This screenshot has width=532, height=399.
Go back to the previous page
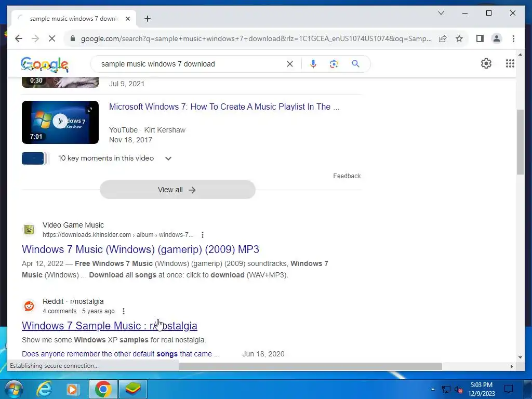pyautogui.click(x=19, y=38)
